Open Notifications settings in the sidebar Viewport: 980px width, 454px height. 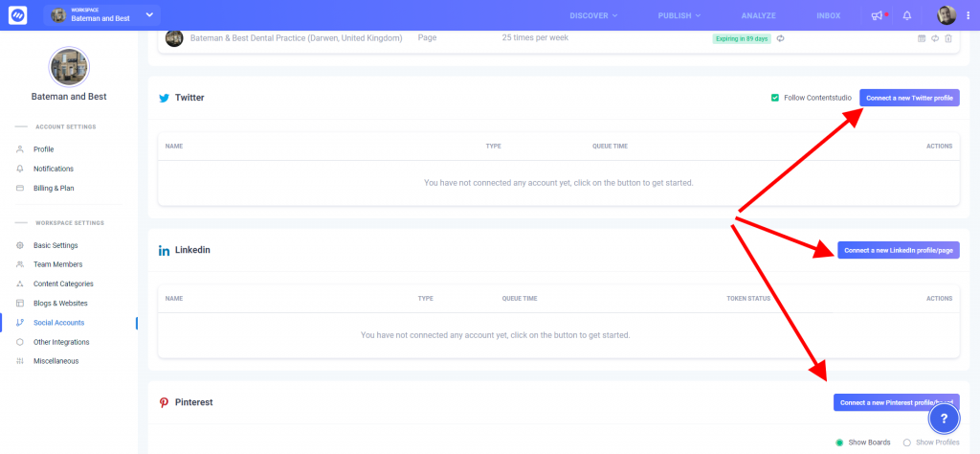tap(54, 169)
